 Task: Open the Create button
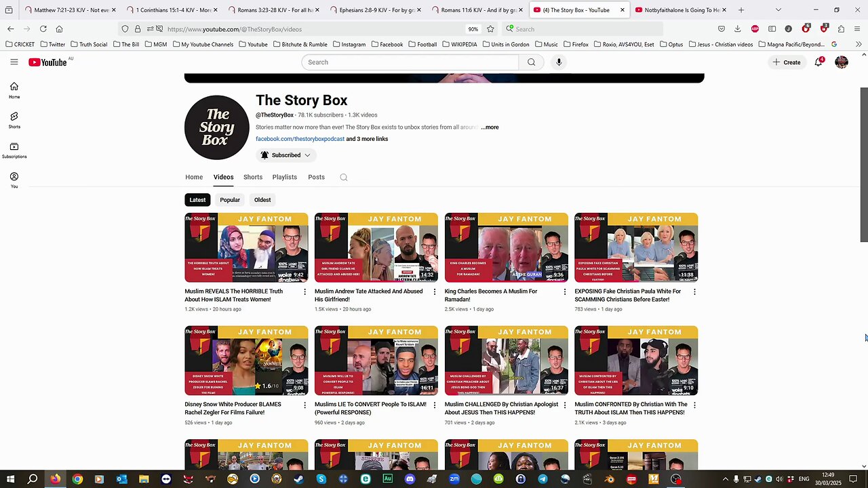tap(787, 62)
